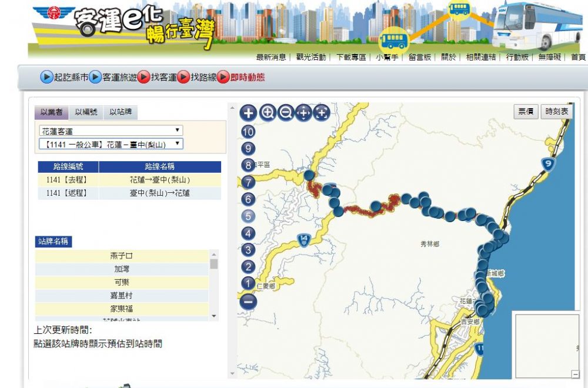Open 起訖縣市 navigation item
The width and height of the screenshot is (588, 388).
pyautogui.click(x=65, y=77)
